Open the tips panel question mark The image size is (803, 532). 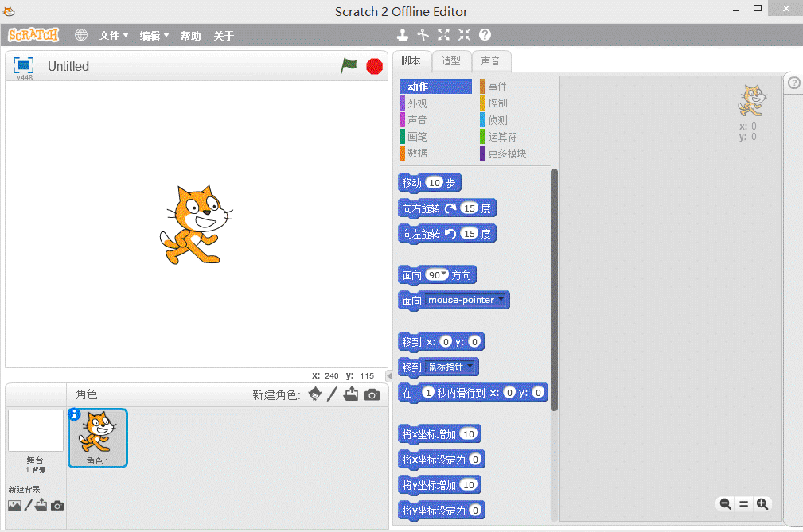(793, 83)
